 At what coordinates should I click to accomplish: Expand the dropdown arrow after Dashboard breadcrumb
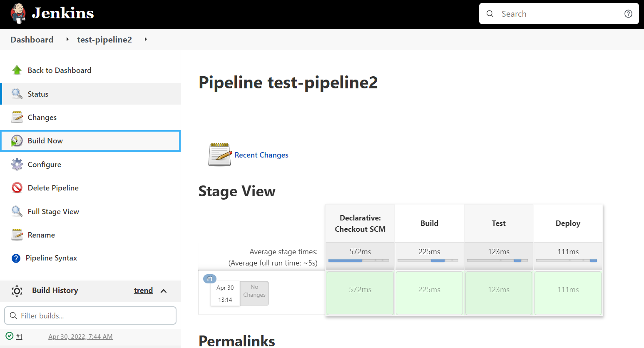pyautogui.click(x=67, y=39)
